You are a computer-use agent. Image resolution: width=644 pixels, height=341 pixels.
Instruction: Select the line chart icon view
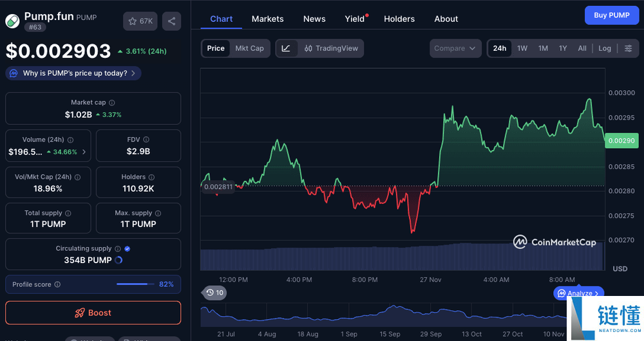tap(287, 48)
